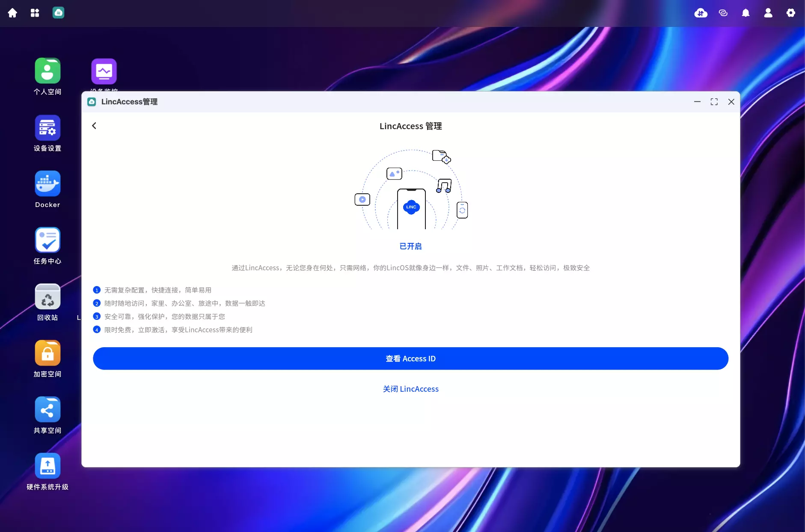The width and height of the screenshot is (805, 532).
Task: Open the user account icon
Action: click(x=768, y=13)
